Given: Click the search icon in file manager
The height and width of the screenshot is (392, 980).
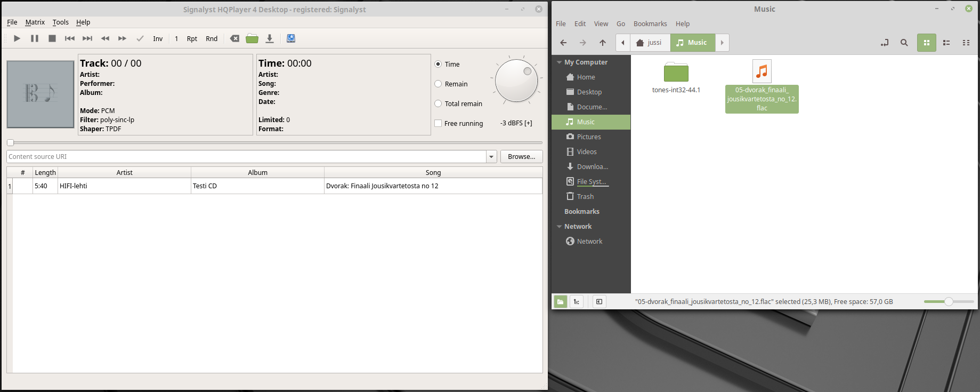Looking at the screenshot, I should tap(904, 43).
